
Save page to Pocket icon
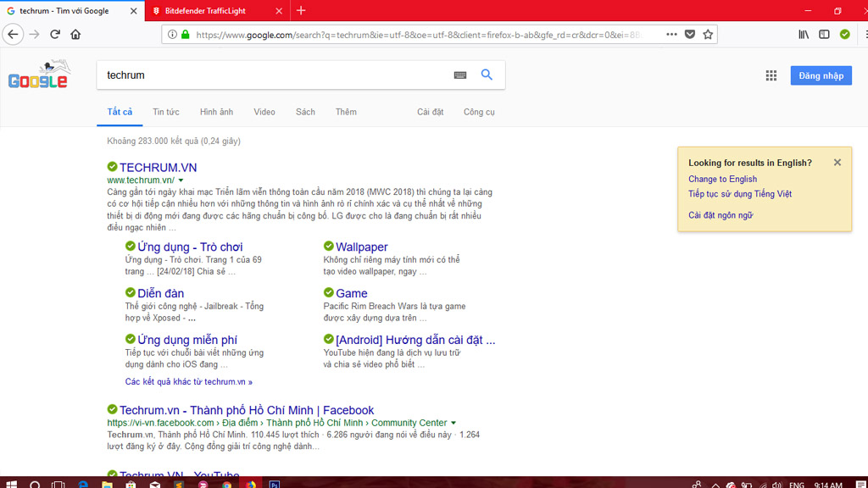pos(690,34)
